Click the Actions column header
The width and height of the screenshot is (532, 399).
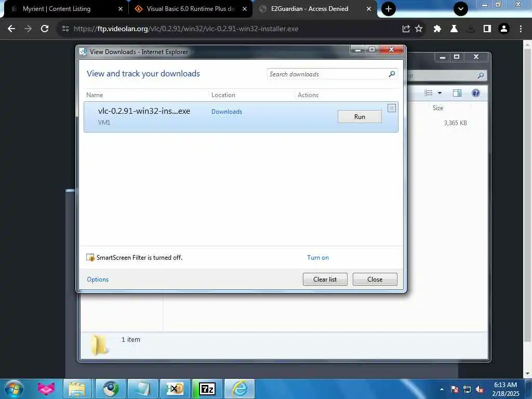pyautogui.click(x=308, y=95)
